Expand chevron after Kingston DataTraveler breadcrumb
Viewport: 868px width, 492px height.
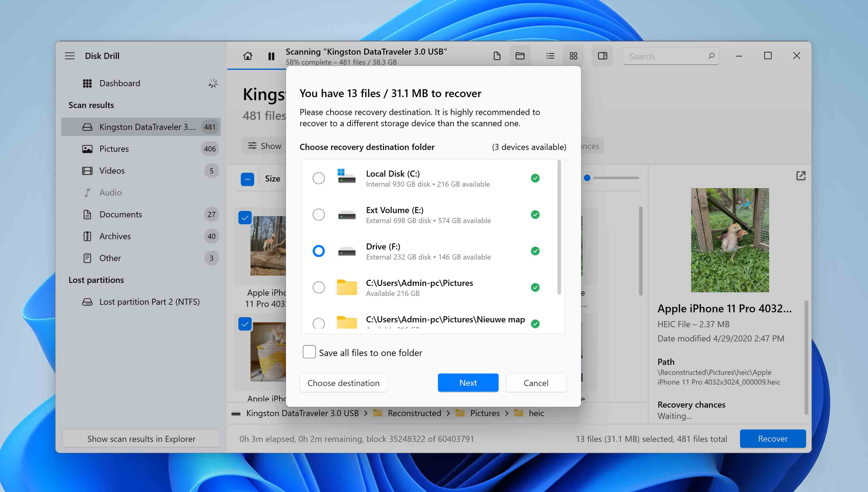366,413
